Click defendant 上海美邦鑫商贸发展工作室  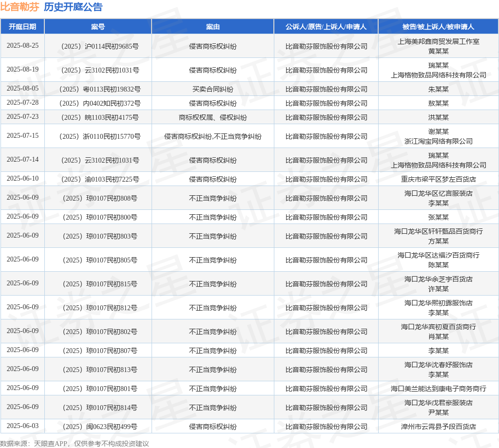(x=438, y=42)
